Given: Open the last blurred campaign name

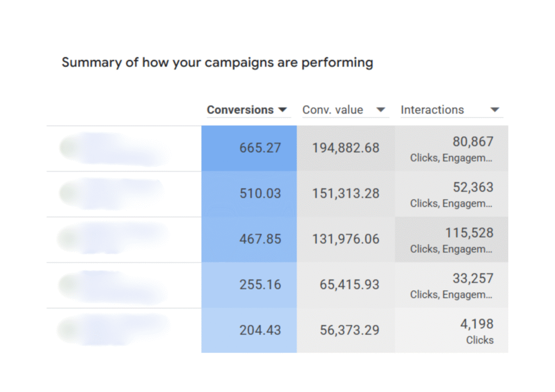Looking at the screenshot, I should 114,330.
